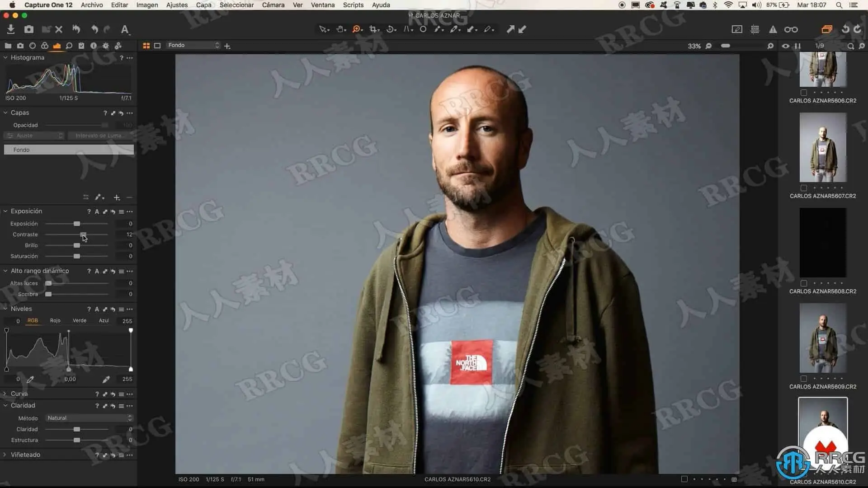868x488 pixels.
Task: Click the rotate left icon
Action: click(x=845, y=29)
